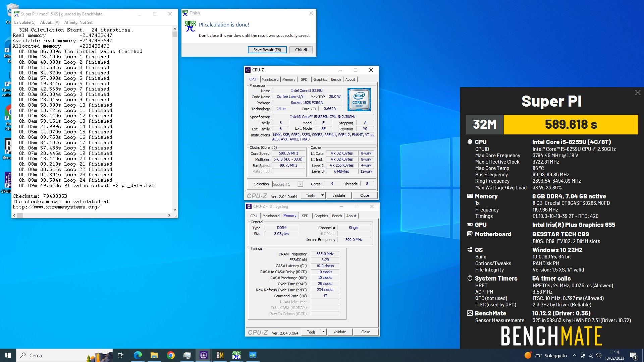
Task: Switch to CPU tab in lower CPU-Z
Action: pos(254,216)
